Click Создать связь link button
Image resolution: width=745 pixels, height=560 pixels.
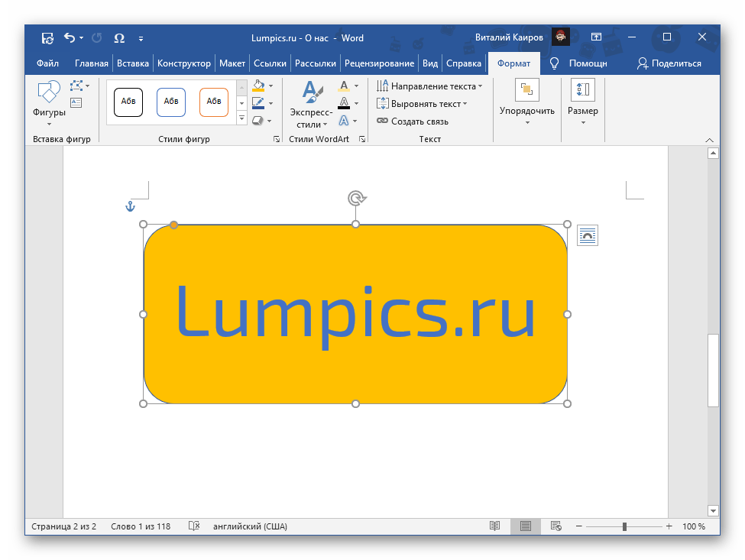coord(413,121)
